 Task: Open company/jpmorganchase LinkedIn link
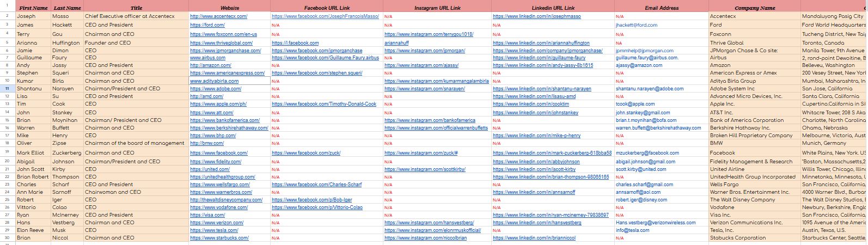(547, 51)
